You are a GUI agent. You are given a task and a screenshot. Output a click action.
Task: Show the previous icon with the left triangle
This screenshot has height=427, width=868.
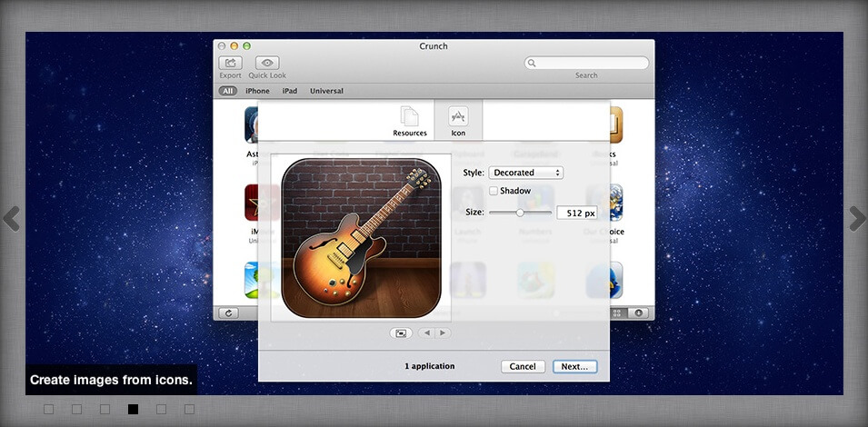[426, 333]
